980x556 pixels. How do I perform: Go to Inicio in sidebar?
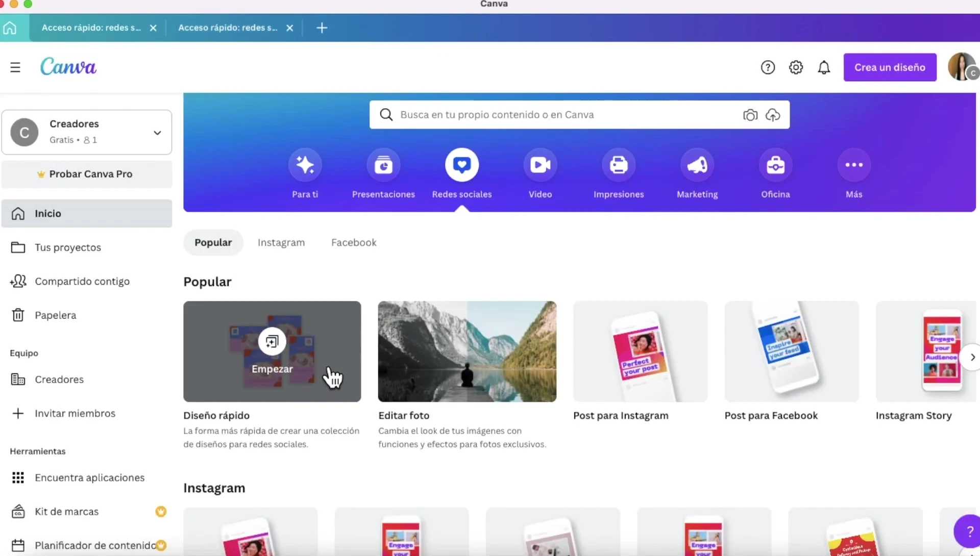[87, 213]
